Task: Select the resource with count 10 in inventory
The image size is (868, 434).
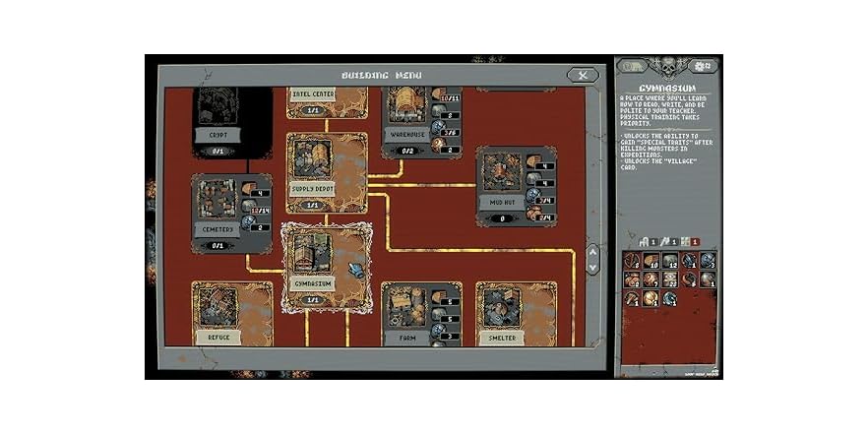Action: [x=651, y=260]
